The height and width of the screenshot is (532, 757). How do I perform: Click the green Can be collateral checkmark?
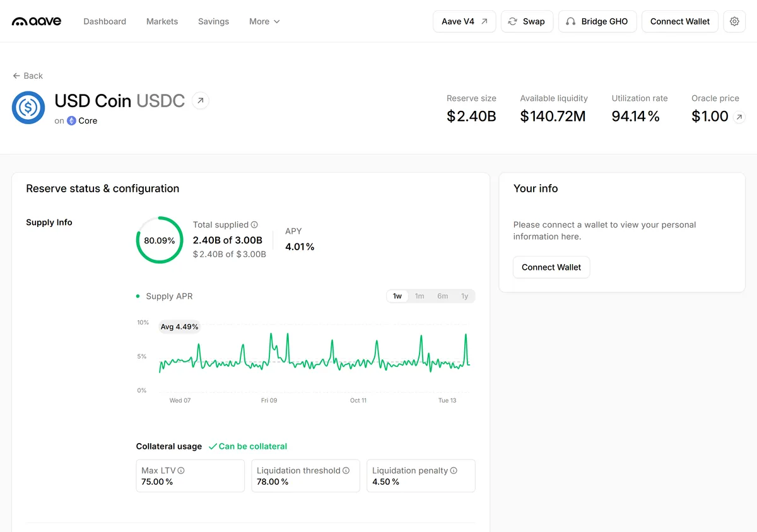pyautogui.click(x=213, y=446)
